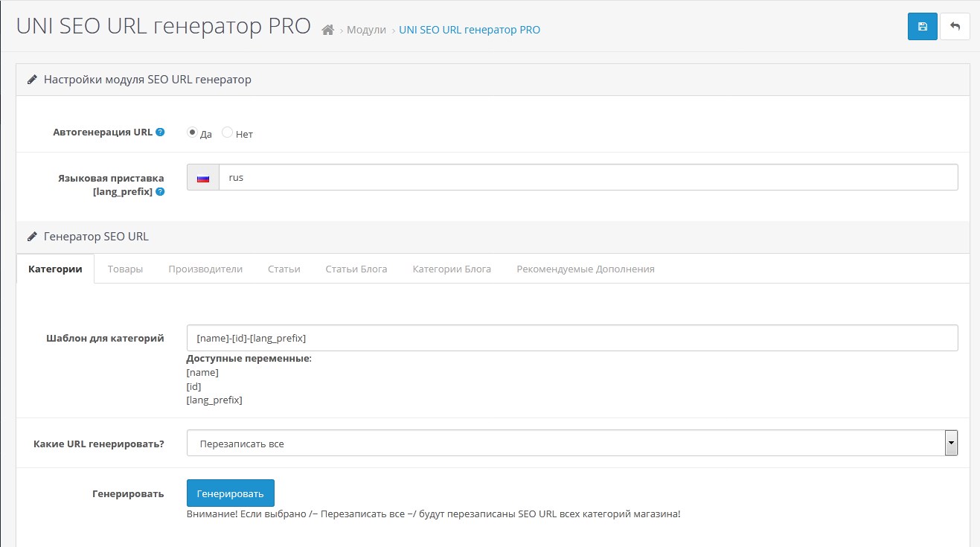Switch to the Товары tab
This screenshot has width=980, height=547.
(125, 269)
